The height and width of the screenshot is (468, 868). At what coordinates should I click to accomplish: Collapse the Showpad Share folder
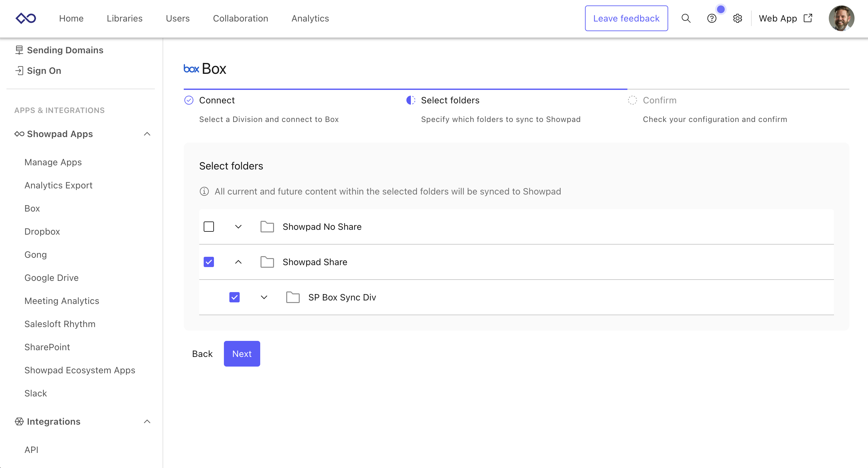coord(238,262)
